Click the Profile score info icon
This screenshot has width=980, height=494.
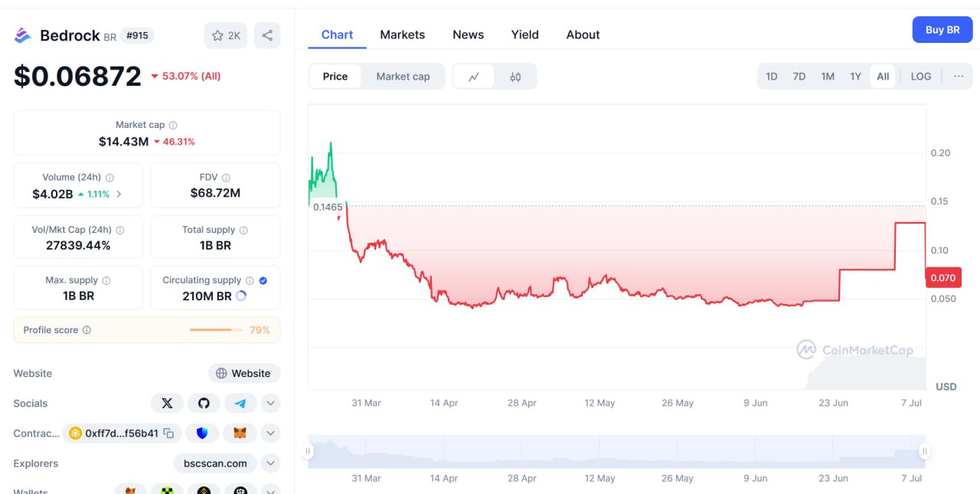tap(87, 330)
